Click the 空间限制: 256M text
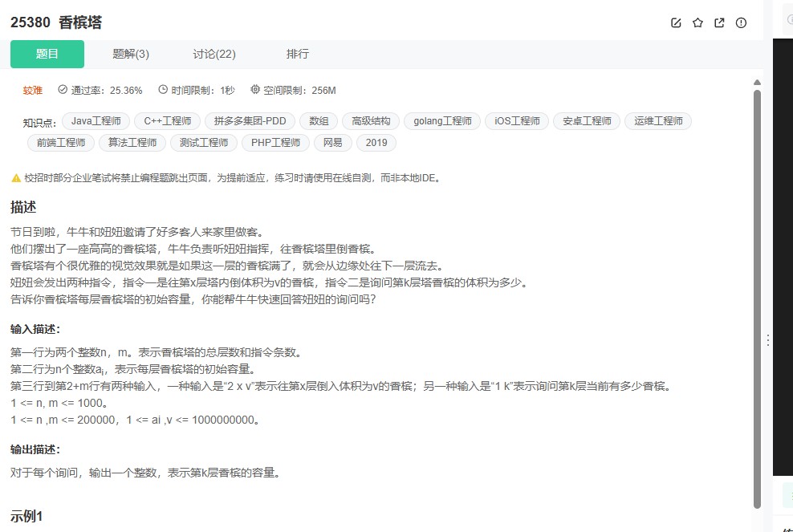 (299, 90)
